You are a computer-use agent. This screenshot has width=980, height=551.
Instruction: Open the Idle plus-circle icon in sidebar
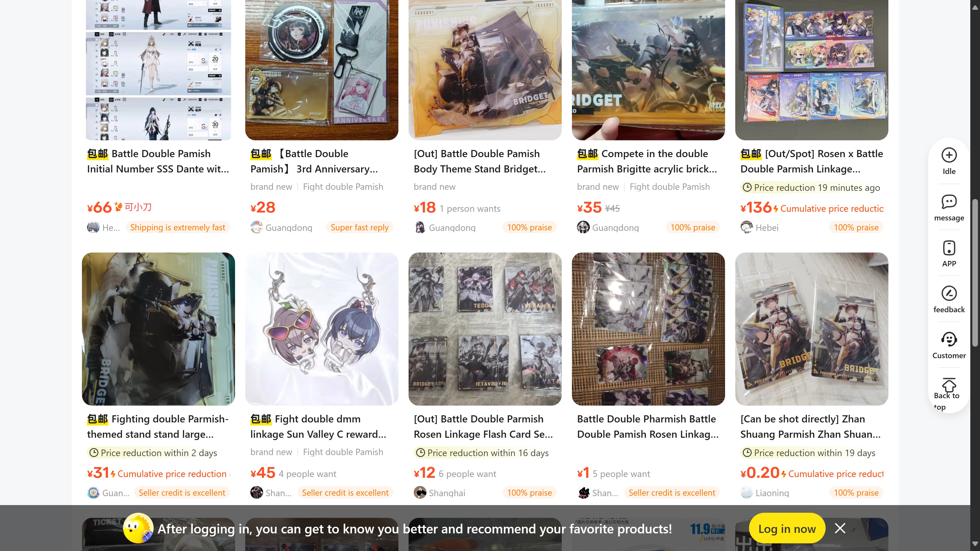pyautogui.click(x=949, y=155)
